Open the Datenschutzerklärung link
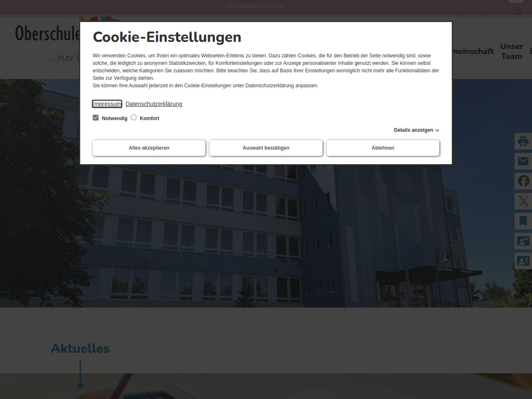This screenshot has width=532, height=399. click(154, 104)
